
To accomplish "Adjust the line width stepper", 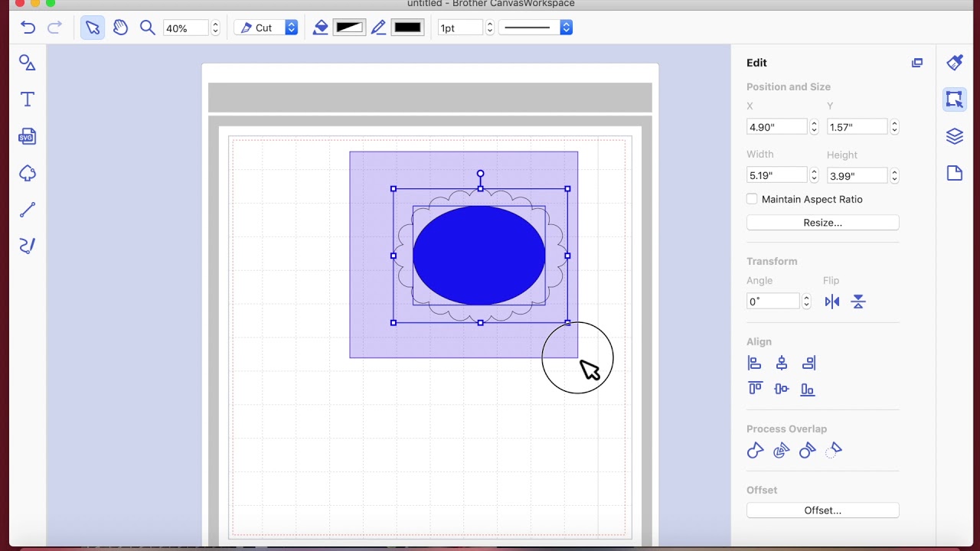I will [489, 28].
